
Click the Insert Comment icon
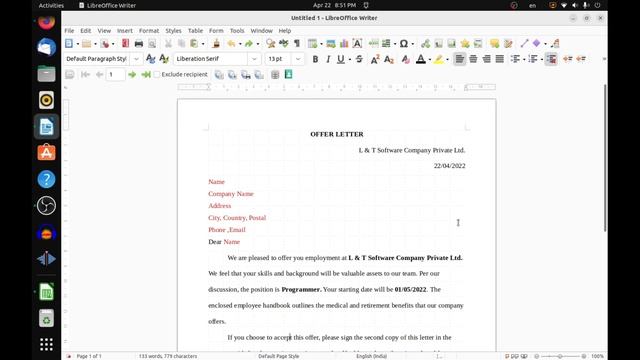tap(495, 43)
